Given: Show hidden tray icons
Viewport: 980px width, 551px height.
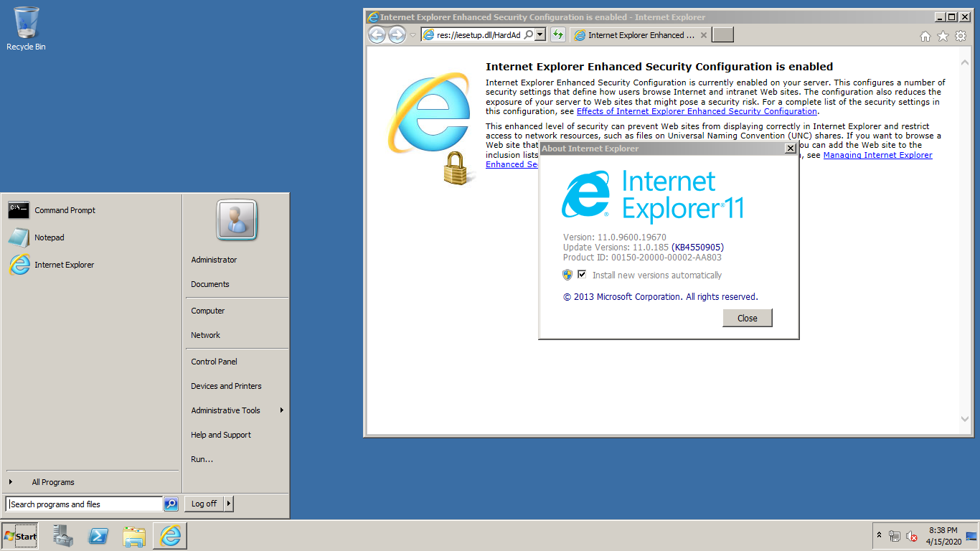Looking at the screenshot, I should click(879, 536).
